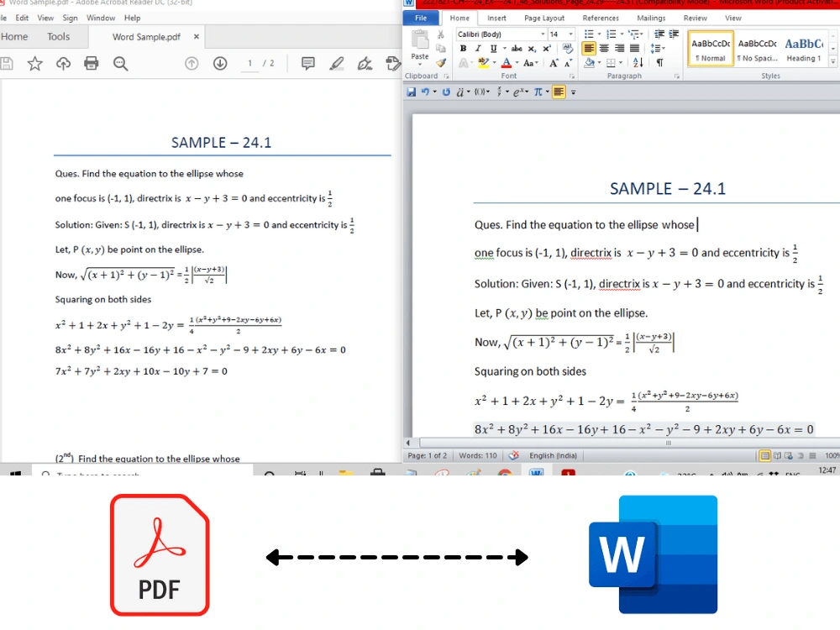This screenshot has height=630, width=840.
Task: Click the Cut scissors icon in Word
Action: pyautogui.click(x=440, y=34)
